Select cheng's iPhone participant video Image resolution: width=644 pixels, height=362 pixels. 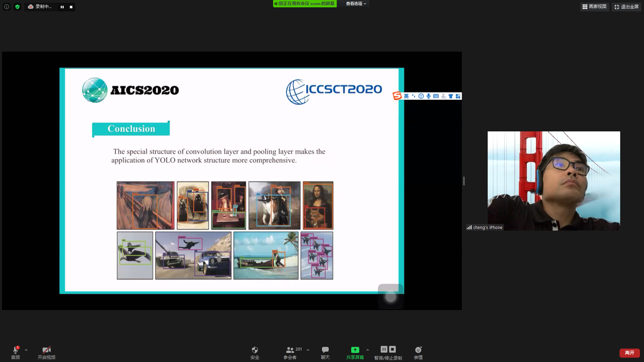click(554, 181)
